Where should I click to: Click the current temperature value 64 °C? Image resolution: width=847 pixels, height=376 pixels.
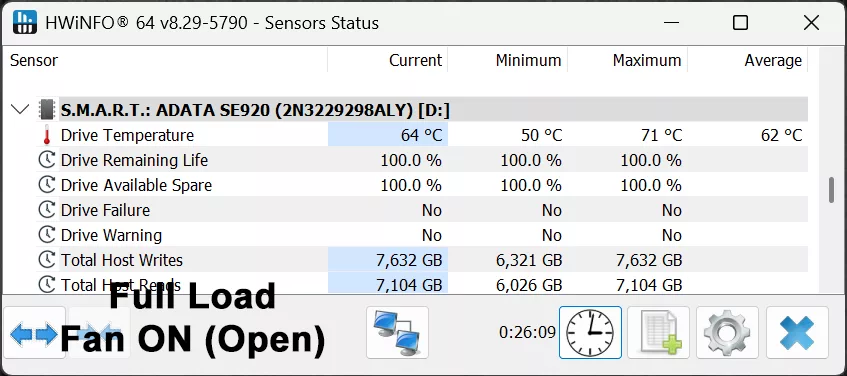point(421,135)
